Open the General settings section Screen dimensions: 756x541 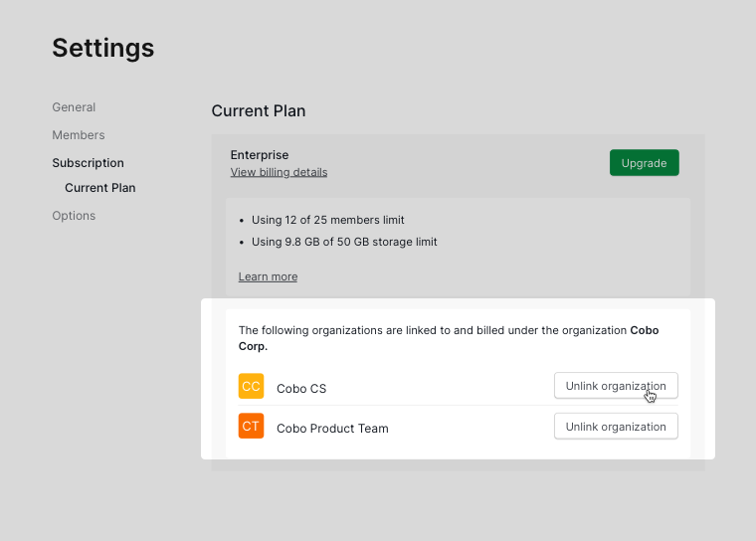(74, 107)
